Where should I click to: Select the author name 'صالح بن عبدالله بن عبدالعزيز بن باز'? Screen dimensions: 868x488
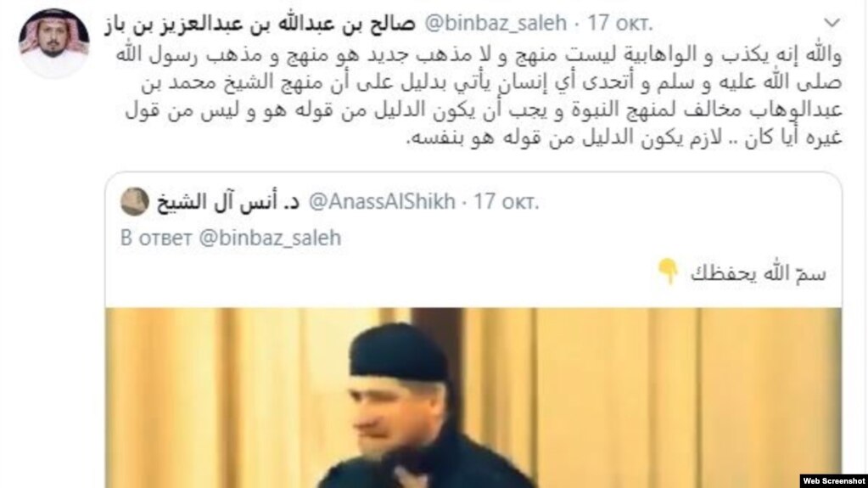[260, 25]
